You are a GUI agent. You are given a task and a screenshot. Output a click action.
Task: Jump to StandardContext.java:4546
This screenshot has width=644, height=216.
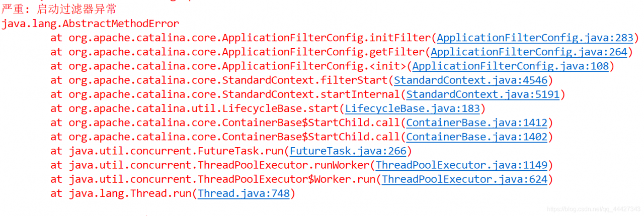coord(471,80)
